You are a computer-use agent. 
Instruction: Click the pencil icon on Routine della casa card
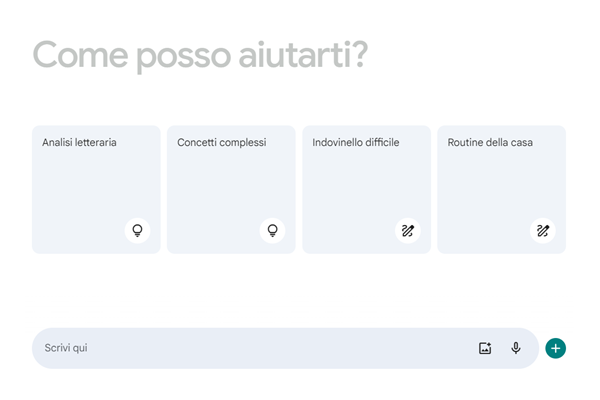pyautogui.click(x=542, y=231)
